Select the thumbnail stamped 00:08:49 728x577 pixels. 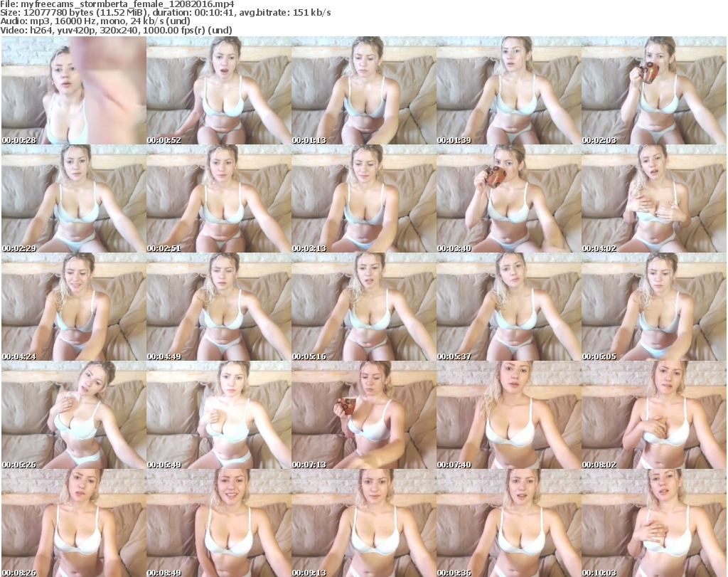(x=219, y=523)
